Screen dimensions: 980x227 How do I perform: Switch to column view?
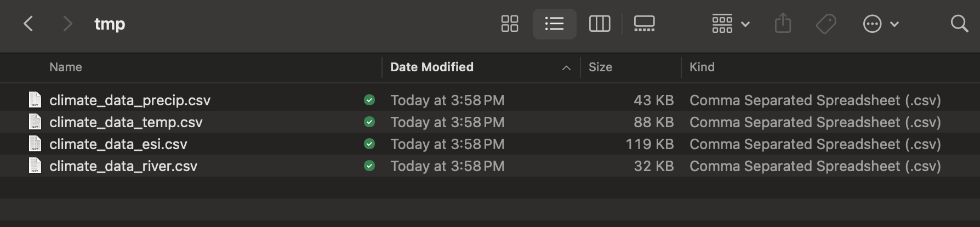tap(600, 24)
